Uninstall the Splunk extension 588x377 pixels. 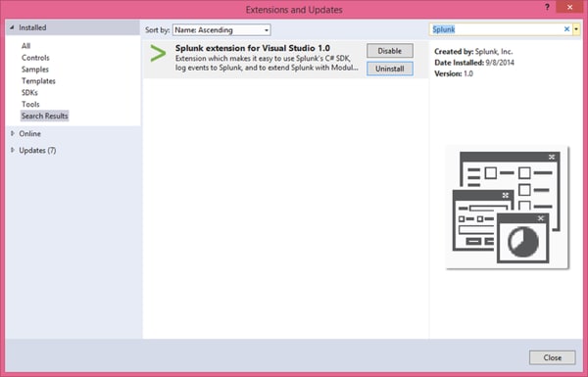tap(390, 69)
